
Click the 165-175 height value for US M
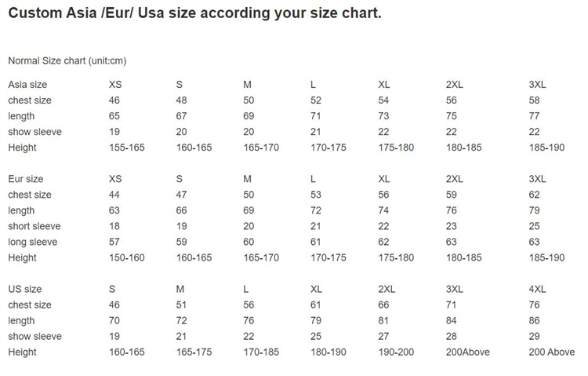coord(194,352)
